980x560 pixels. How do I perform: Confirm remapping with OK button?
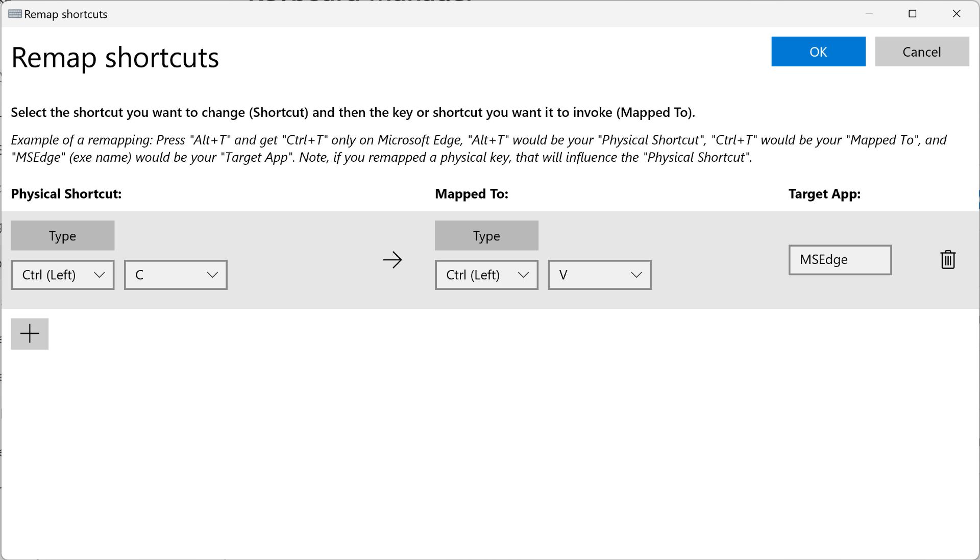pos(818,52)
